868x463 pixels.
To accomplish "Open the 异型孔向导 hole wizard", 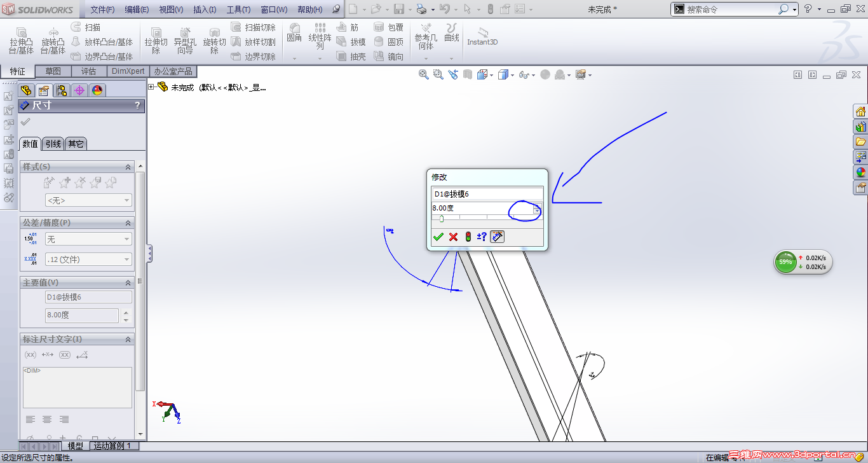I will [x=185, y=41].
